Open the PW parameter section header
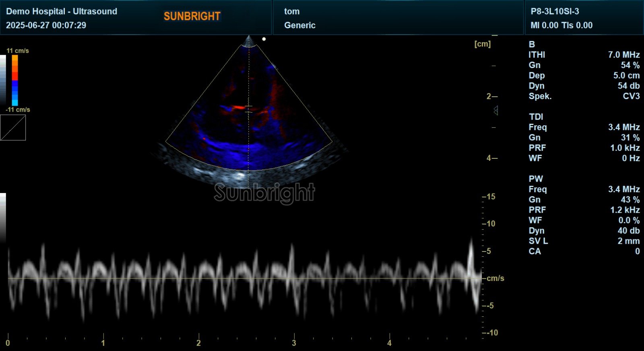 [x=536, y=179]
